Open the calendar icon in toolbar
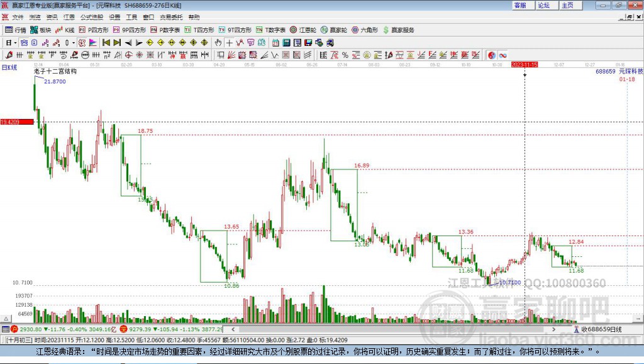The width and height of the screenshot is (644, 364). point(275,43)
